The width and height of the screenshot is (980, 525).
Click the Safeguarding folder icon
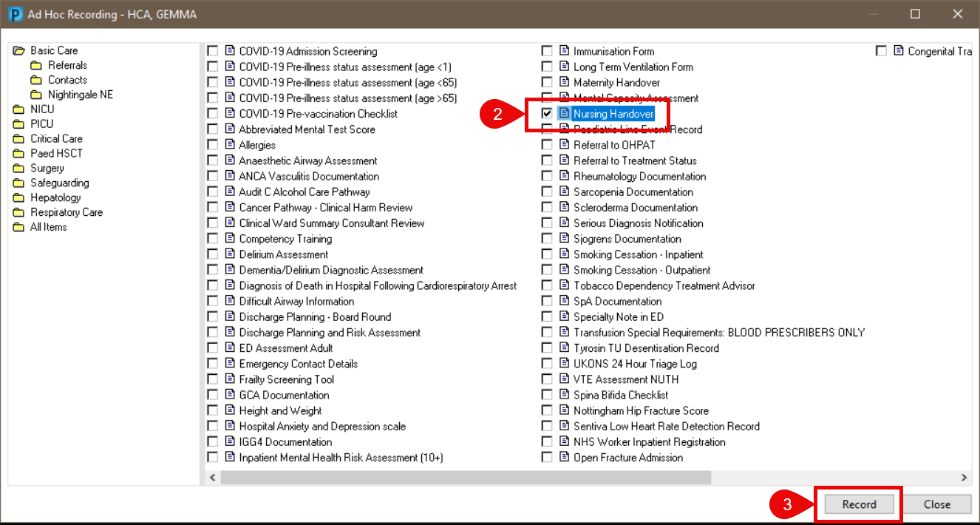[18, 183]
